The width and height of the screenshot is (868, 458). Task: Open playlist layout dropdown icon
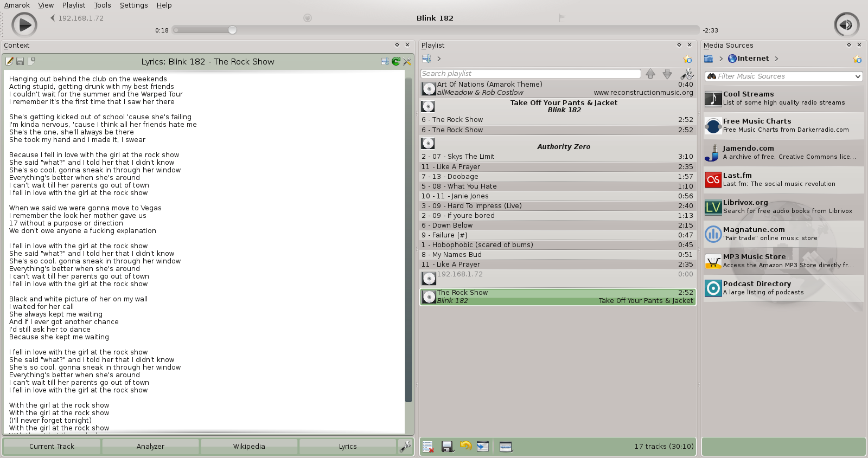506,447
